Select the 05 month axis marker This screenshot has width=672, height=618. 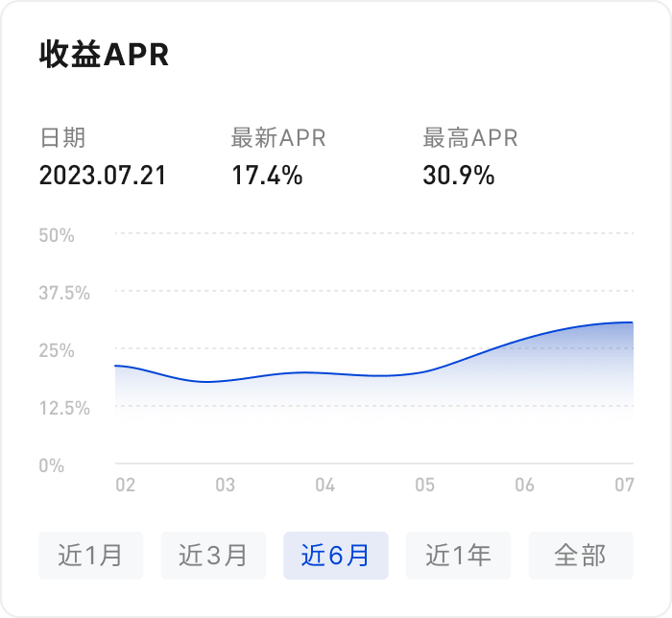(x=424, y=486)
